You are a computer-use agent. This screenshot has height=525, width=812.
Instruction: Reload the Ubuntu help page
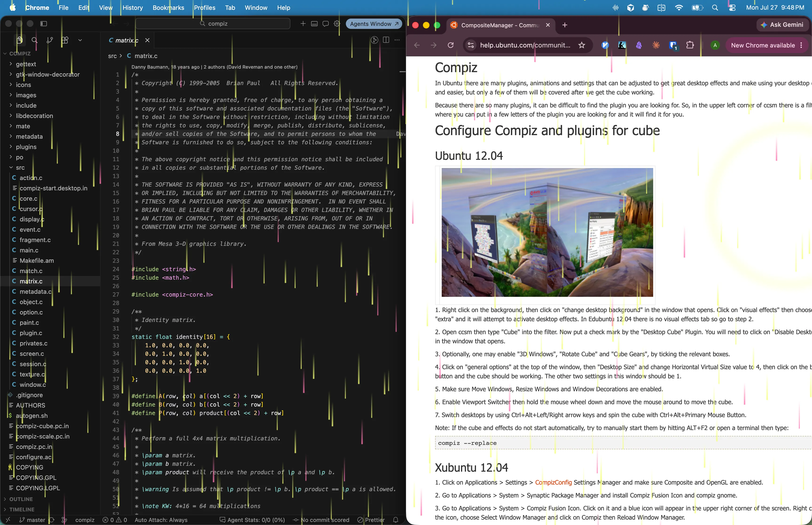tap(450, 45)
